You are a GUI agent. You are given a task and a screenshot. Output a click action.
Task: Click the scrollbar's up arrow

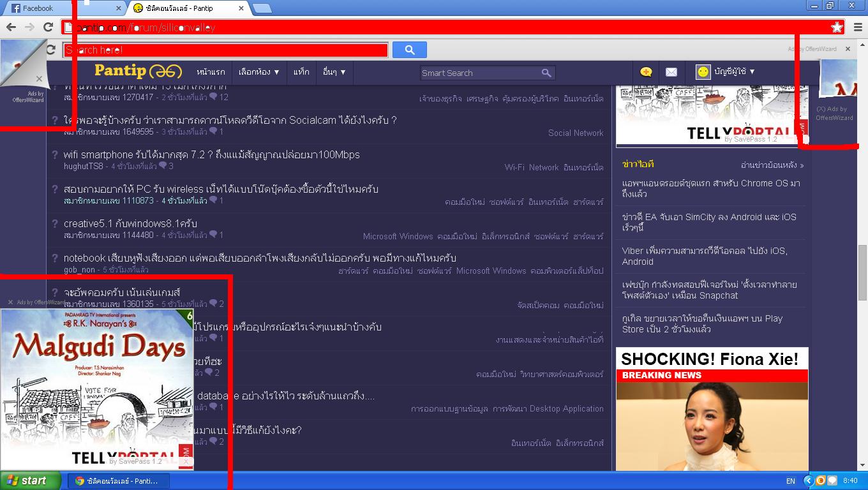pyautogui.click(x=862, y=45)
